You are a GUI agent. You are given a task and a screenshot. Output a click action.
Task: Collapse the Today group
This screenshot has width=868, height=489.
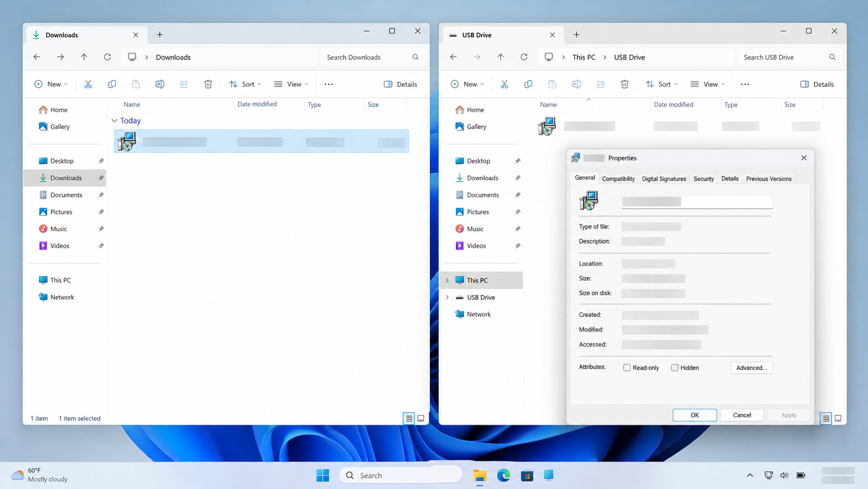click(x=114, y=121)
